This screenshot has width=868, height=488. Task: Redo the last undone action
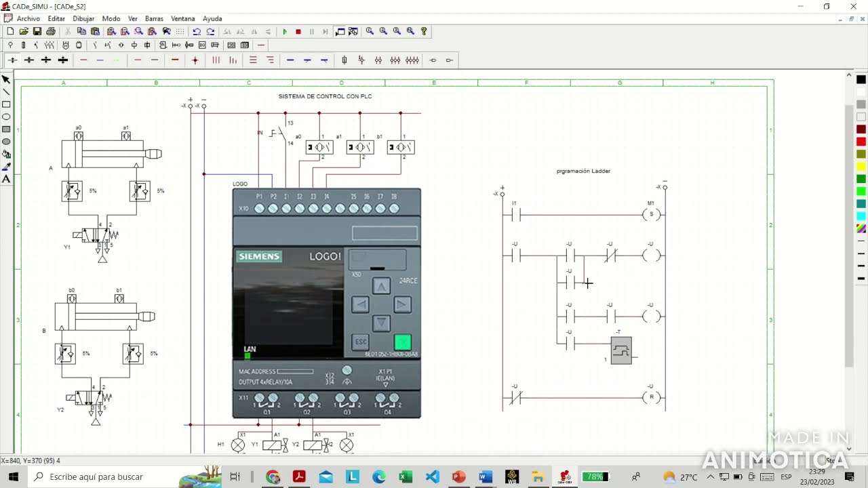click(210, 31)
